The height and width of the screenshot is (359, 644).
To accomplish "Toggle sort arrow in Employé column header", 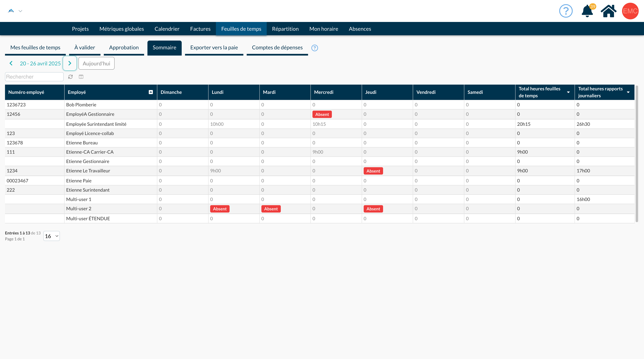I will (151, 92).
